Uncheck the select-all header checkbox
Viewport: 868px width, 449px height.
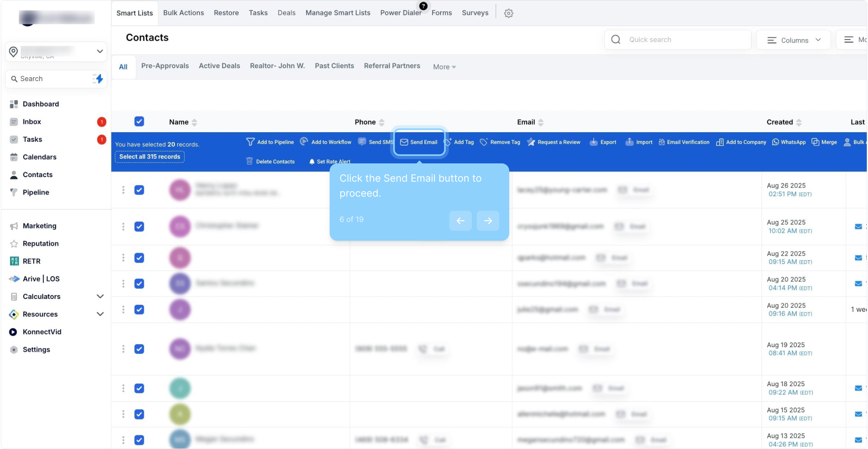click(139, 121)
